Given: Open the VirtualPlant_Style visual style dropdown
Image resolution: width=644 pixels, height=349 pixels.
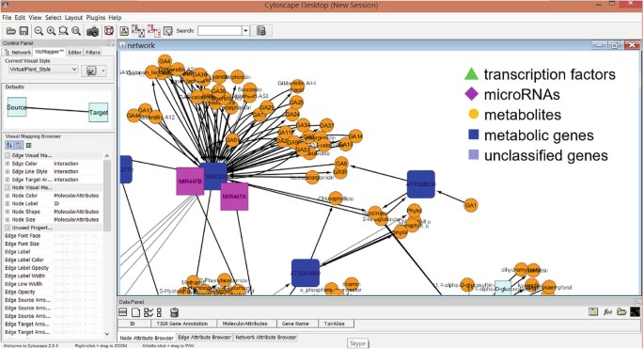Looking at the screenshot, I should pos(43,70).
